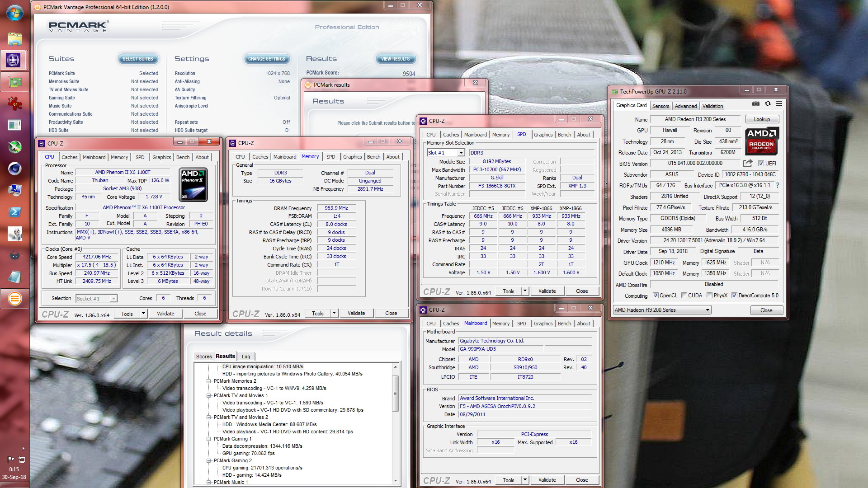Open Bench tab in the CPU-Z Memory window

[x=373, y=157]
